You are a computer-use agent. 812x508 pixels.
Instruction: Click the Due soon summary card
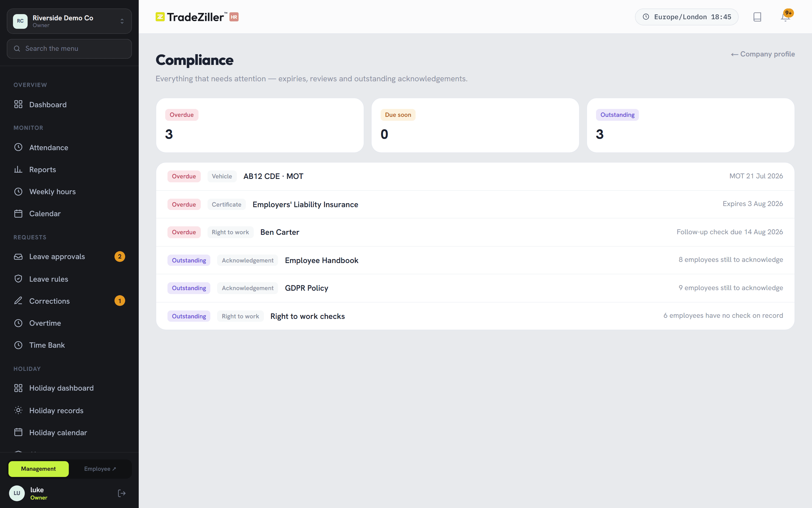pos(475,125)
